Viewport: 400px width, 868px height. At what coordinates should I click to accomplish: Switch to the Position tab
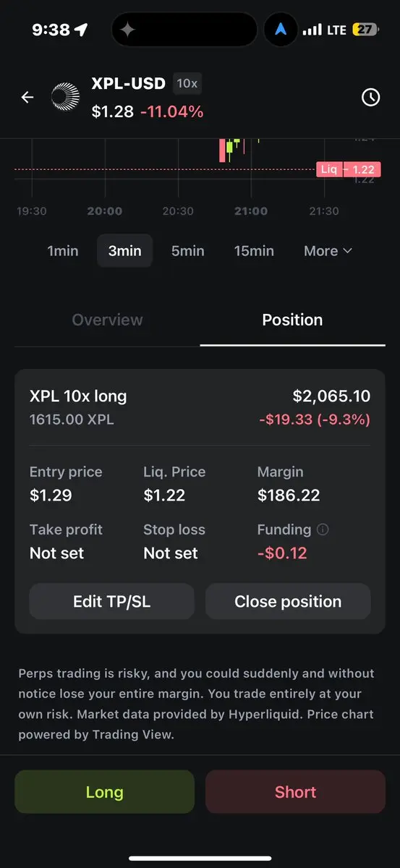292,320
